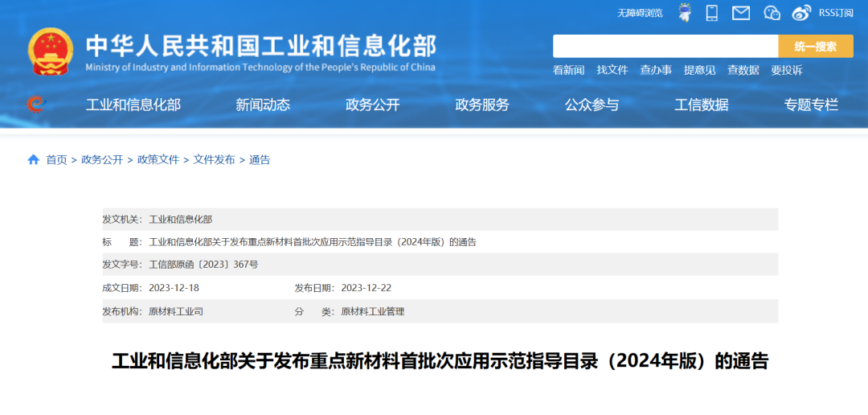Focus the site search input field

[x=665, y=47]
